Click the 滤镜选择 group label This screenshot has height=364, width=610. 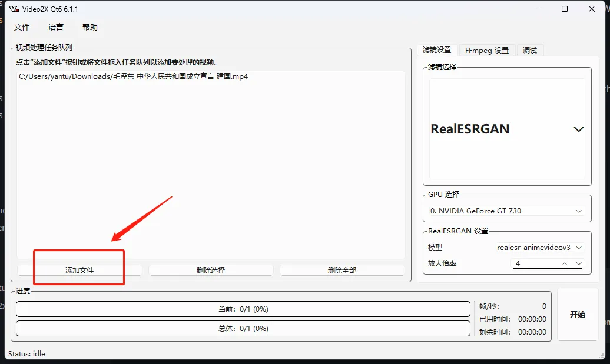coord(442,67)
